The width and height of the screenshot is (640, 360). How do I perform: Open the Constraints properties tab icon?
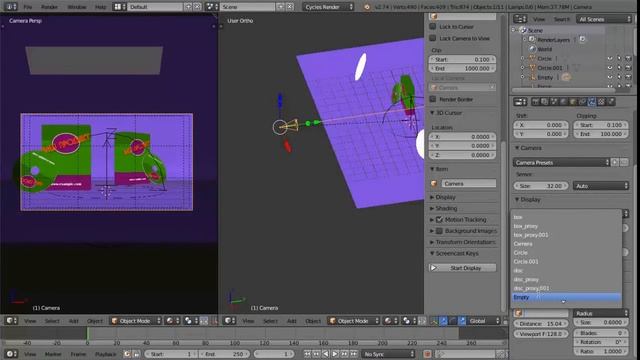pos(582,102)
